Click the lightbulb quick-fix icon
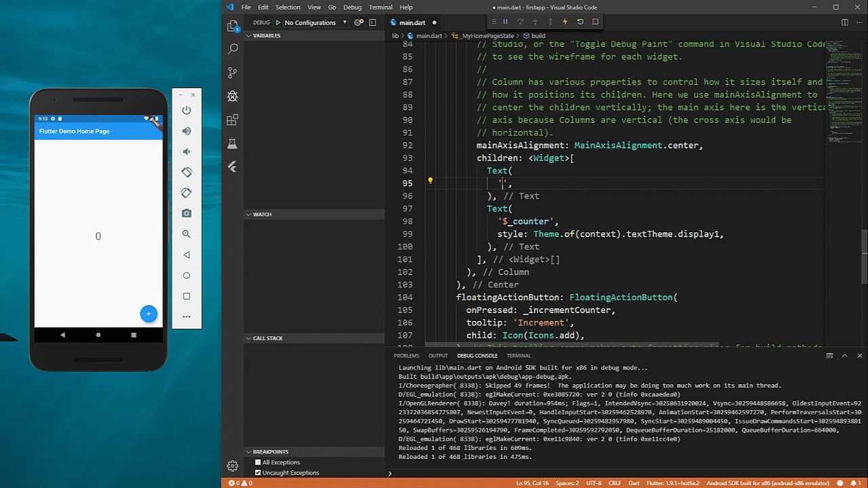The width and height of the screenshot is (868, 488). tap(430, 181)
